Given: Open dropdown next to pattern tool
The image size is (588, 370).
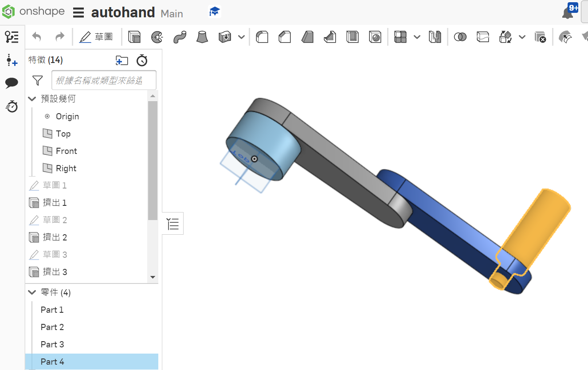Looking at the screenshot, I should tap(417, 37).
